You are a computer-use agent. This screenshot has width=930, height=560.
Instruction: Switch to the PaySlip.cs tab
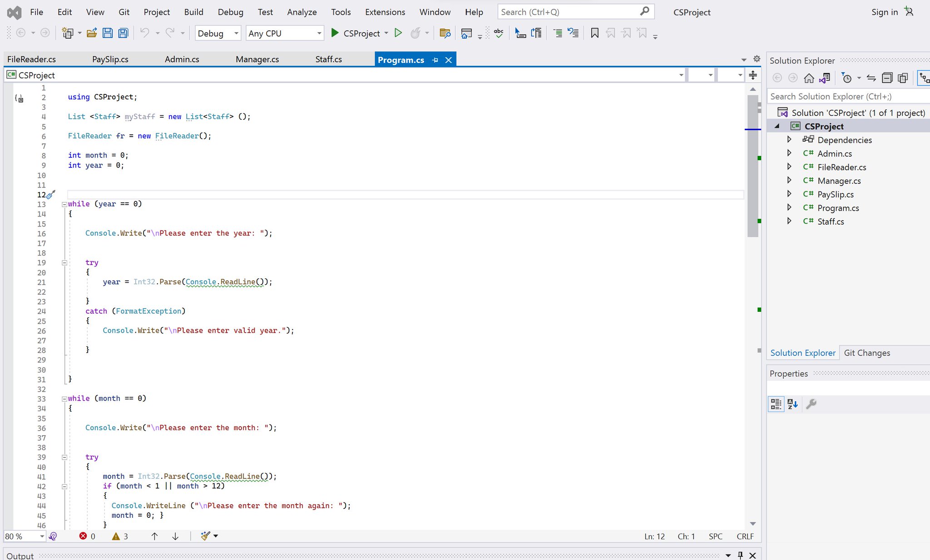pos(110,59)
